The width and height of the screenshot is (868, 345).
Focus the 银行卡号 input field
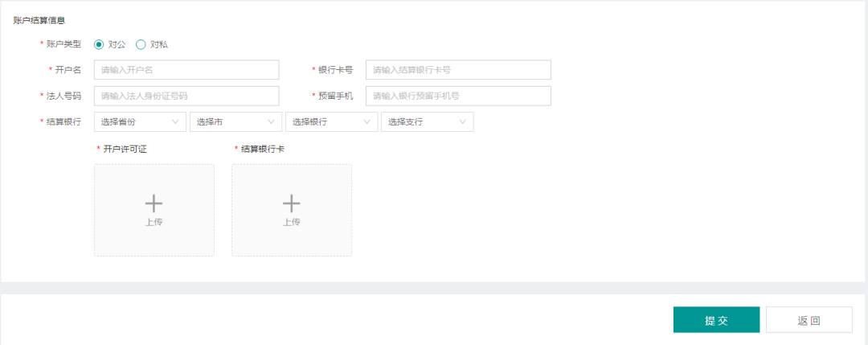click(x=458, y=70)
